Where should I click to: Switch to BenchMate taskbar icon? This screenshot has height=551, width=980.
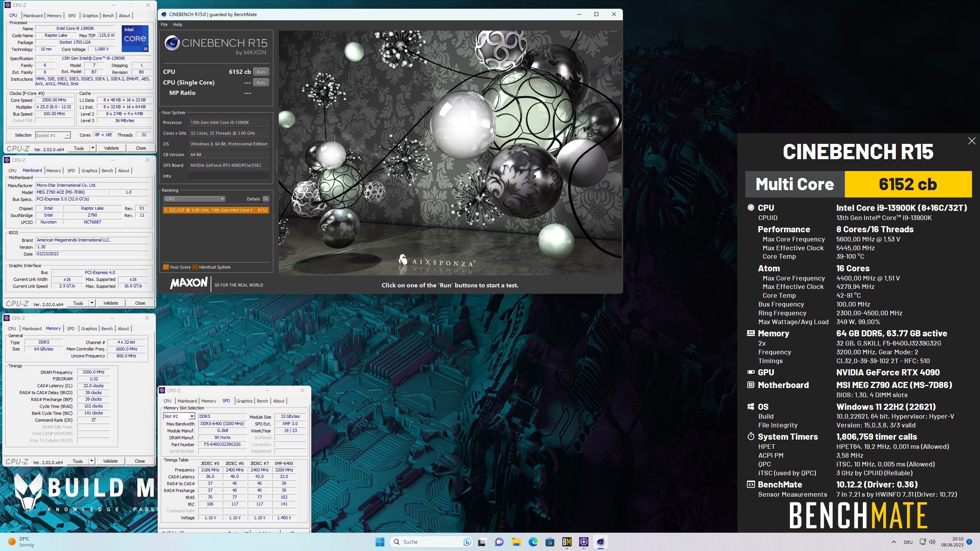[x=567, y=542]
